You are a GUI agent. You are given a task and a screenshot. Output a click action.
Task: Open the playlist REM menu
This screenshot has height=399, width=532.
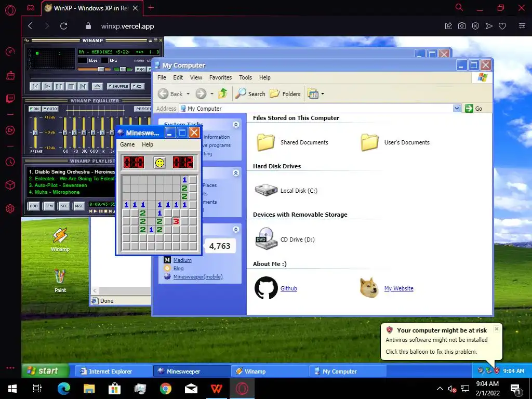(49, 206)
